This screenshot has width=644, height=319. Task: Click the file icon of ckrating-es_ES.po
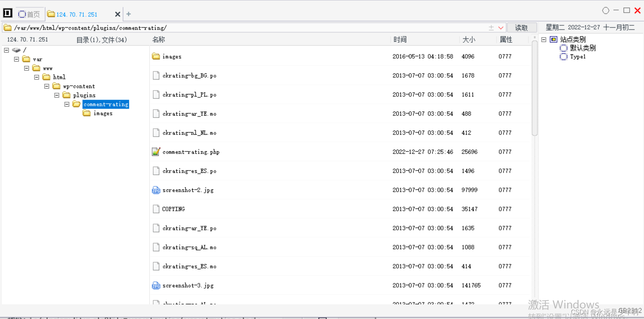point(156,171)
